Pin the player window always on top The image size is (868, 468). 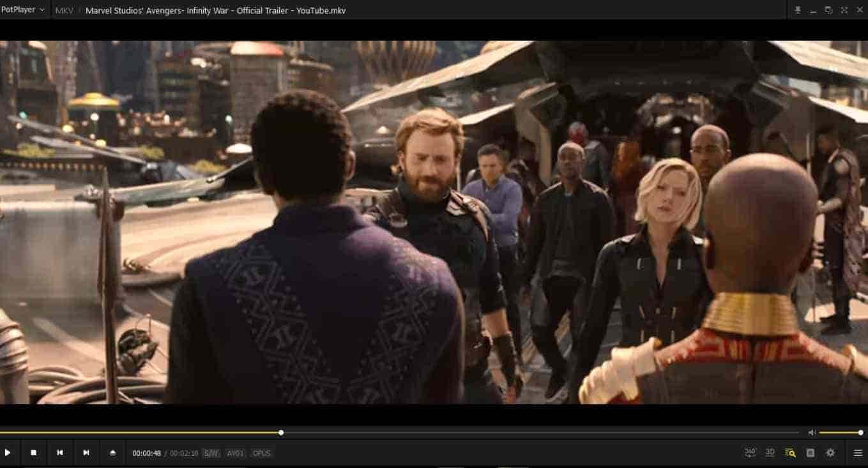[x=798, y=10]
